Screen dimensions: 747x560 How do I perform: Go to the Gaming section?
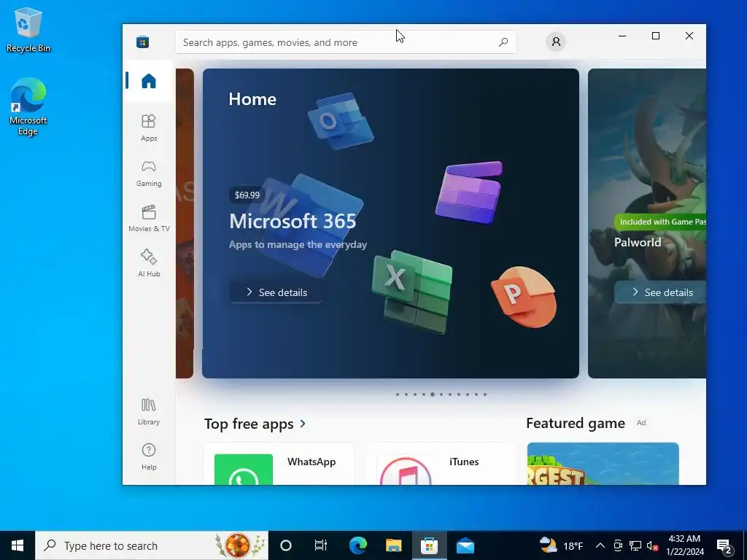tap(149, 173)
